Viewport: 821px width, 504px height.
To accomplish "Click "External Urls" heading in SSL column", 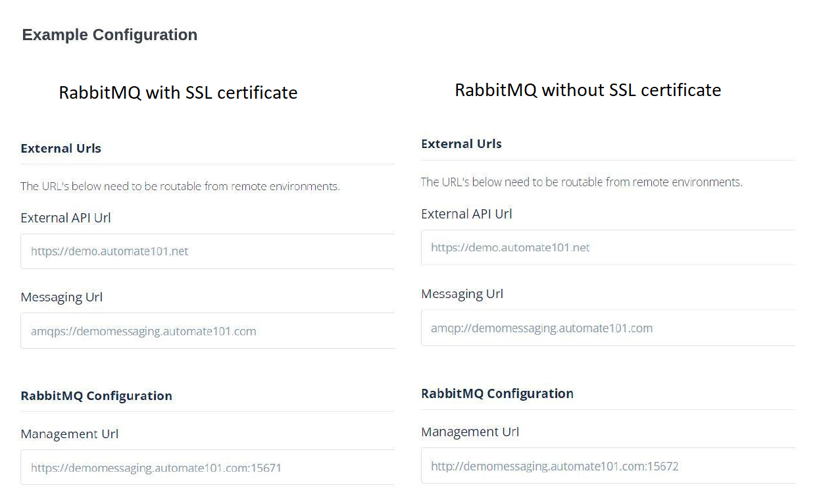I will pyautogui.click(x=61, y=149).
